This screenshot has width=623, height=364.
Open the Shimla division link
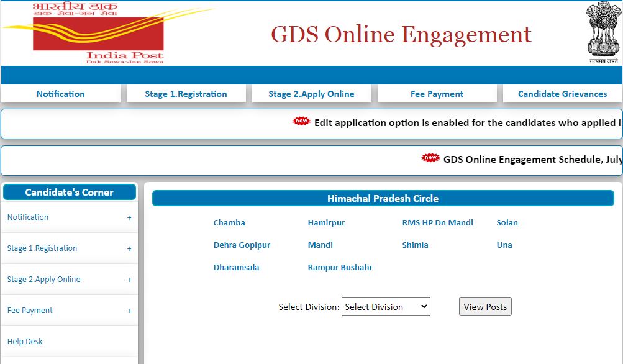[x=415, y=245]
